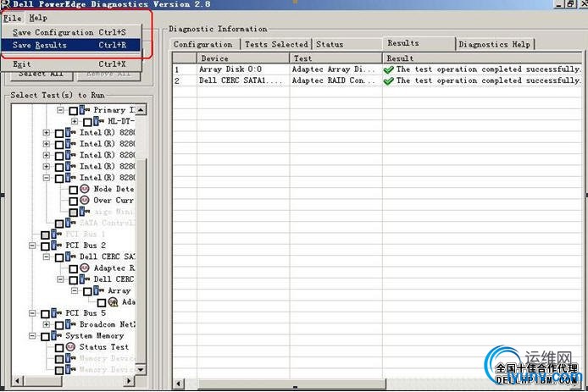Tick the Adaptec R test checkbox
588x392 pixels.
(x=74, y=268)
